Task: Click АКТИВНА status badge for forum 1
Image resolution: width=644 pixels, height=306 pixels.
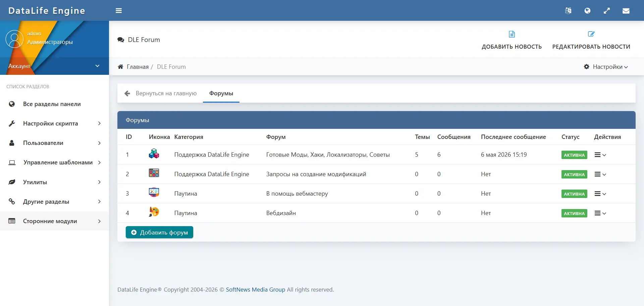Action: click(x=574, y=155)
